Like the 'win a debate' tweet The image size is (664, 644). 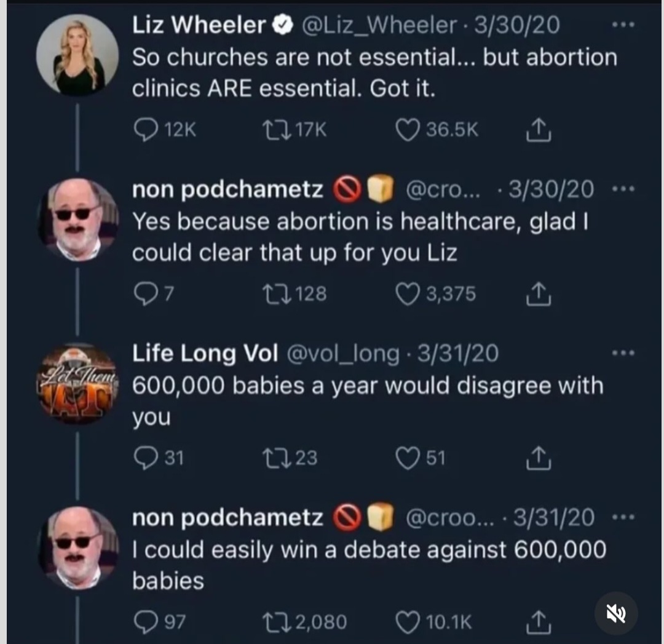coord(406,622)
